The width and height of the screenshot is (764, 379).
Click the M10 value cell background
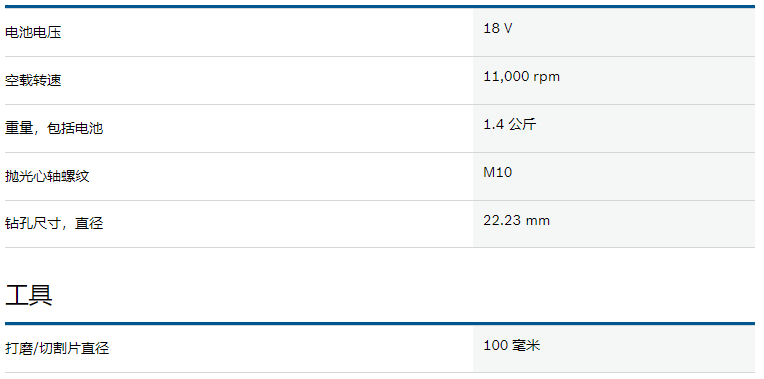click(614, 176)
